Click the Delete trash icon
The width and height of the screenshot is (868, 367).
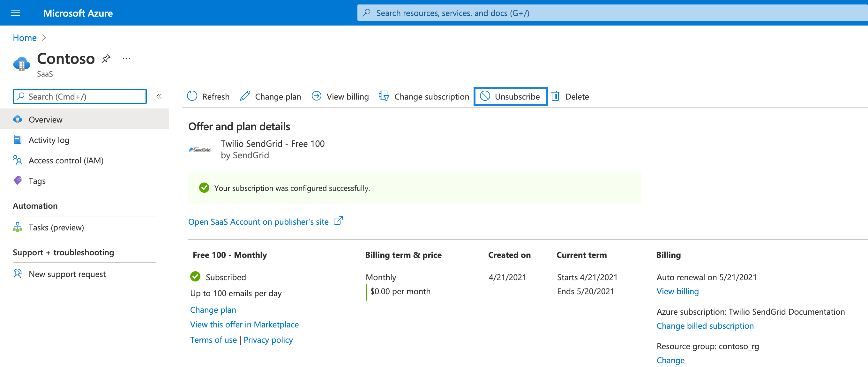555,96
